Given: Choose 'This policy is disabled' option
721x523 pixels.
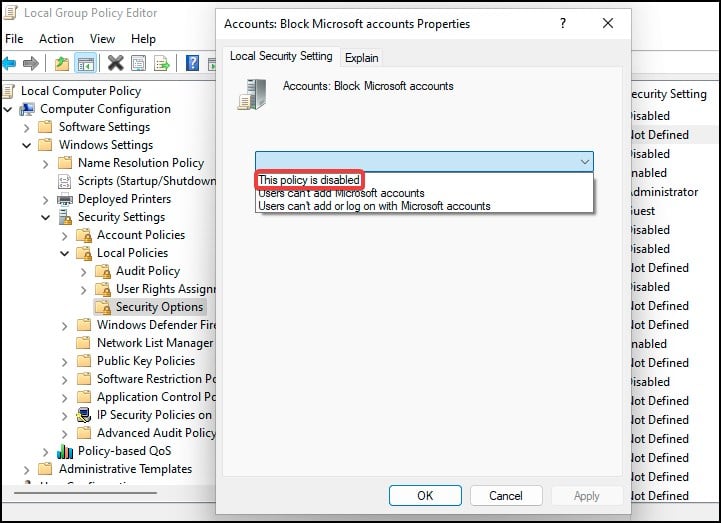Looking at the screenshot, I should [309, 180].
